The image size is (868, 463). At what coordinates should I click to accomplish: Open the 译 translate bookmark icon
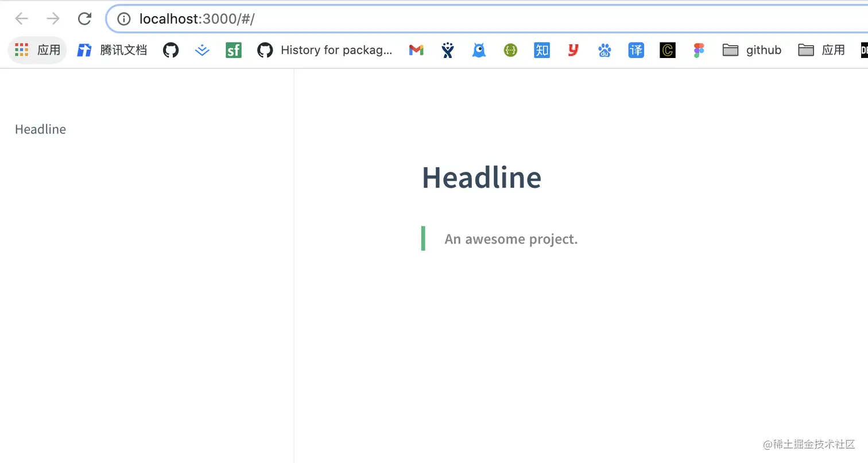pyautogui.click(x=636, y=50)
